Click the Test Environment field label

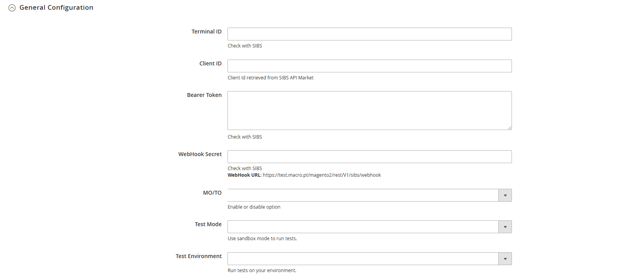tap(199, 257)
